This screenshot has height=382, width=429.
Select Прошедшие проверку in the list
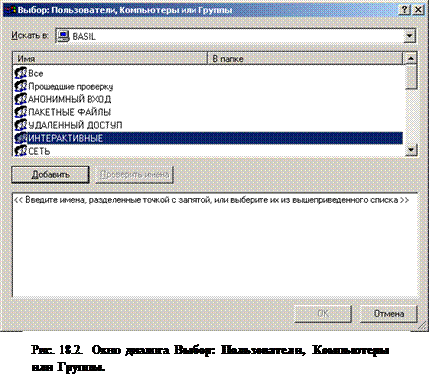tap(208, 86)
